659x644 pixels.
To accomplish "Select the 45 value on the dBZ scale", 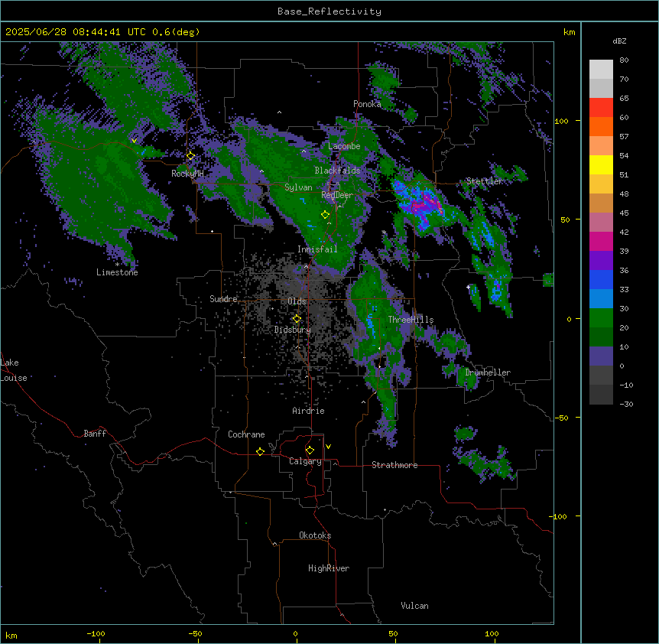I will tap(624, 213).
